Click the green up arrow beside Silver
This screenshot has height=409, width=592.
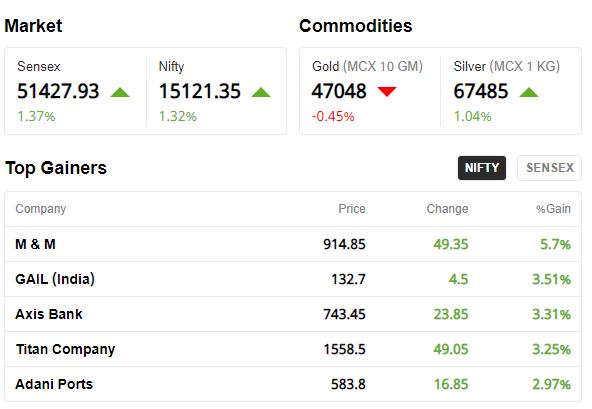(x=529, y=92)
